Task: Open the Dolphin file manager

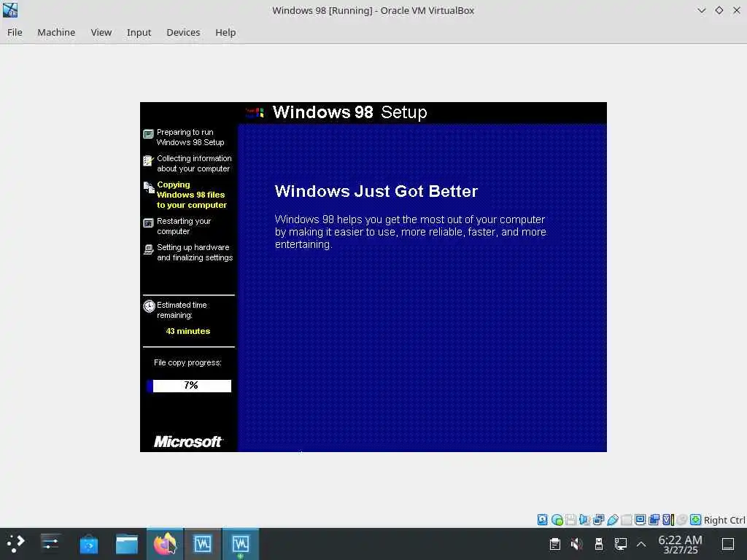Action: coord(127,544)
